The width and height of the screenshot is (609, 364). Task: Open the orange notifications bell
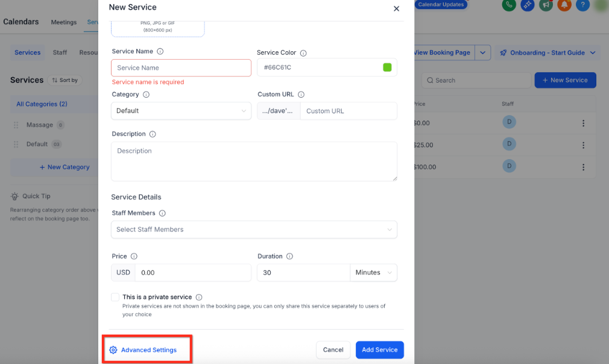tap(564, 5)
